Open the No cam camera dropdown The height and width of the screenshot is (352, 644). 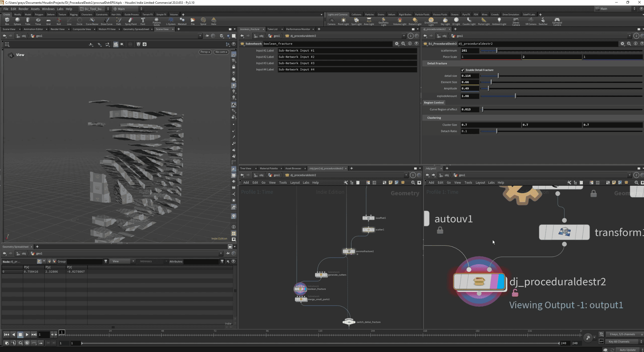coord(221,52)
